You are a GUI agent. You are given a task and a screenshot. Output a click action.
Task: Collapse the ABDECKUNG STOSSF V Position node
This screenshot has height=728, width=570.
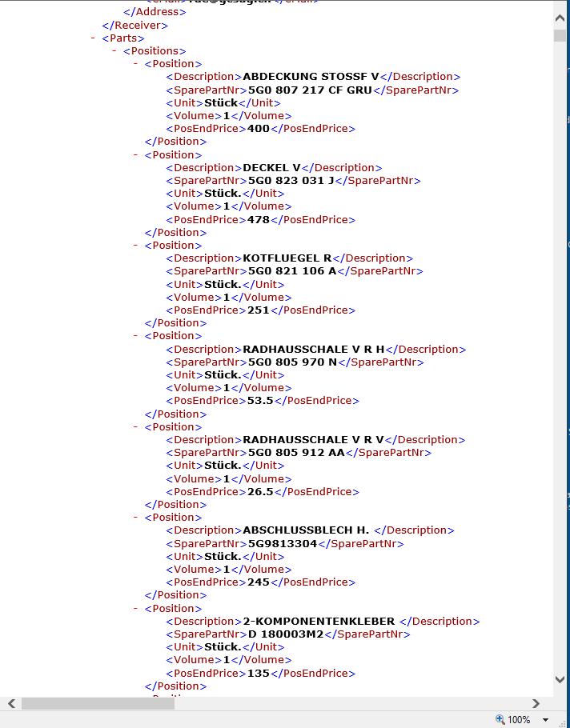[x=137, y=64]
